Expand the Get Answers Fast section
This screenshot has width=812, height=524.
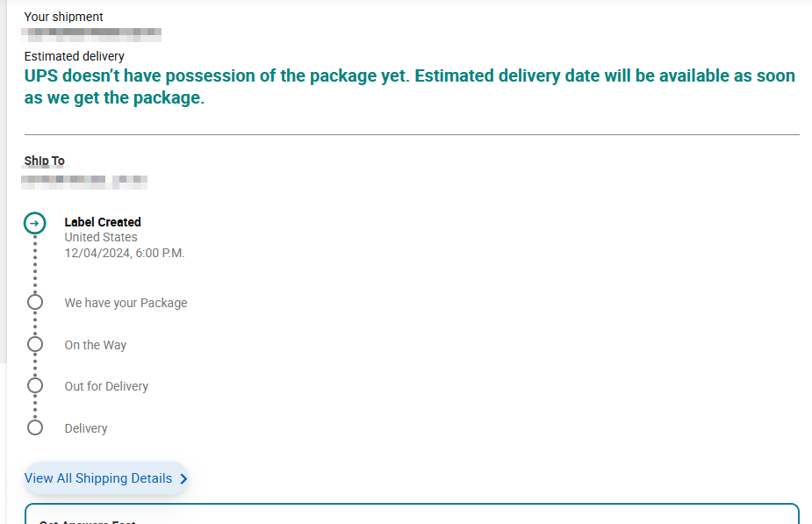(x=87, y=520)
